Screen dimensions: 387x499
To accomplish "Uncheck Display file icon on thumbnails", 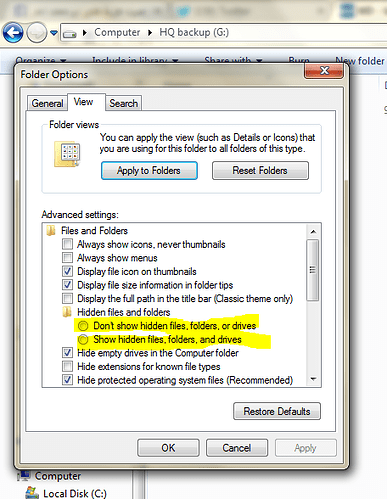I will pyautogui.click(x=67, y=272).
